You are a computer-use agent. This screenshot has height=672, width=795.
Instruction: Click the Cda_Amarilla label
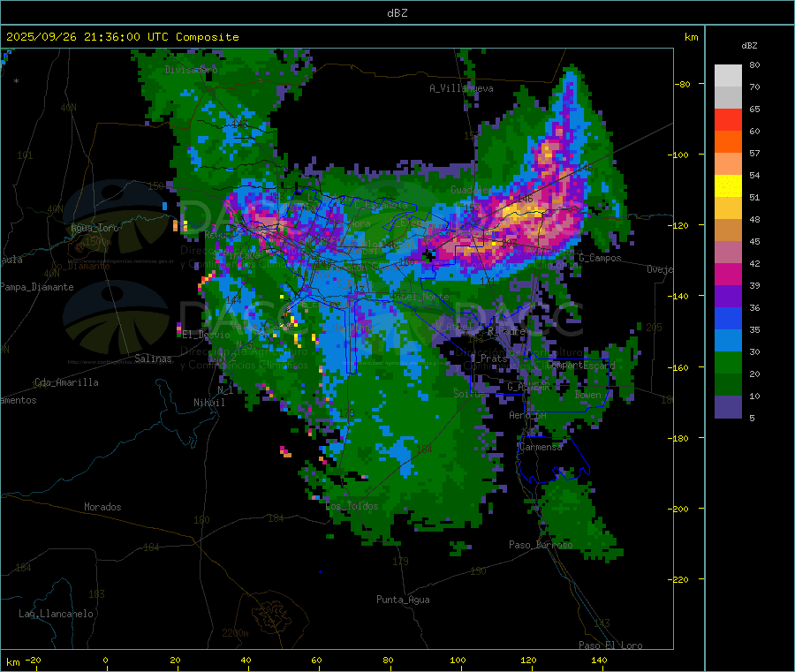click(66, 382)
